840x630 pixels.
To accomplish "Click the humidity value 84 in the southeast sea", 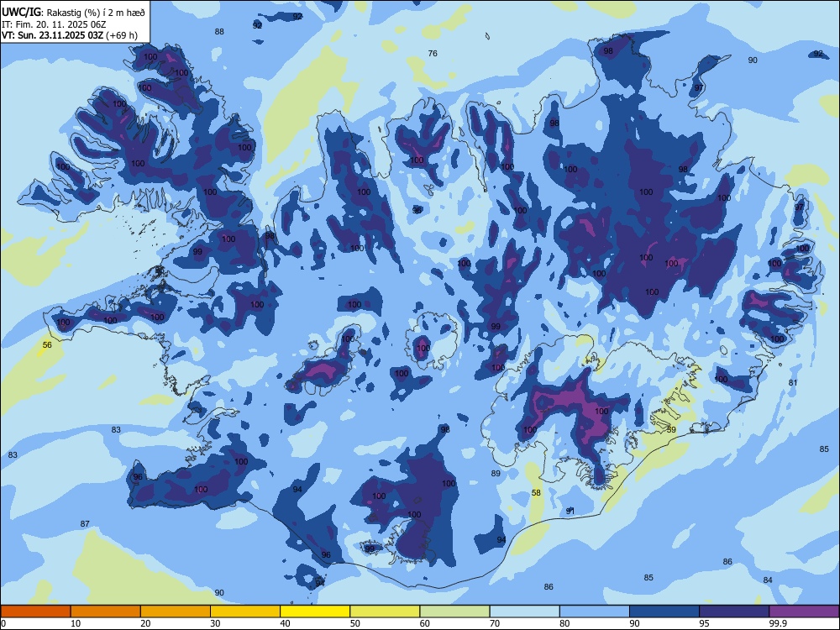I will [768, 580].
